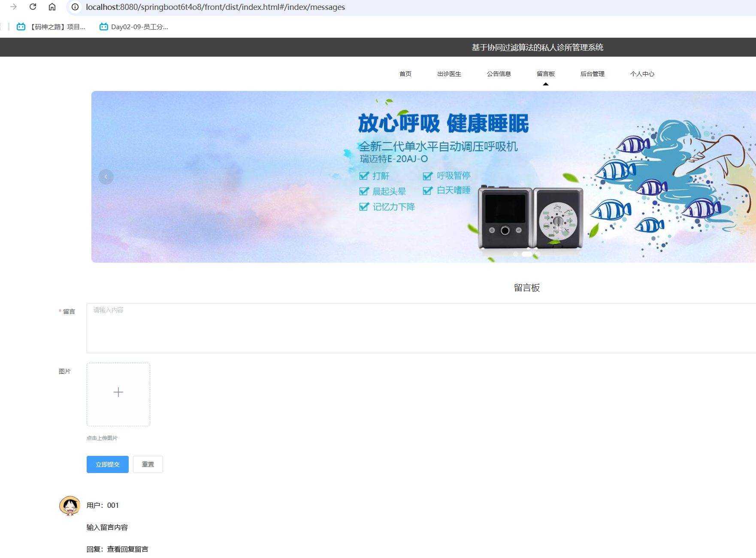This screenshot has width=756, height=558.
Task: Click user 001 avatar image
Action: (70, 506)
